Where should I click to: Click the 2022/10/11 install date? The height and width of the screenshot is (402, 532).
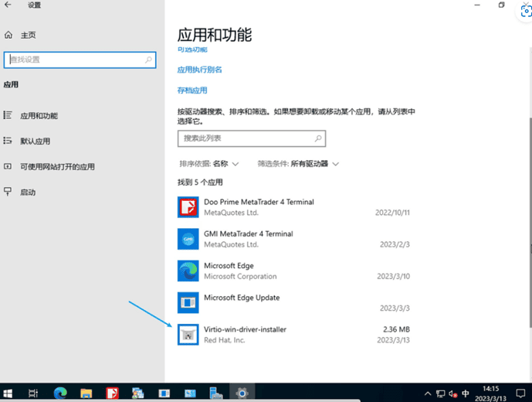[x=392, y=213]
